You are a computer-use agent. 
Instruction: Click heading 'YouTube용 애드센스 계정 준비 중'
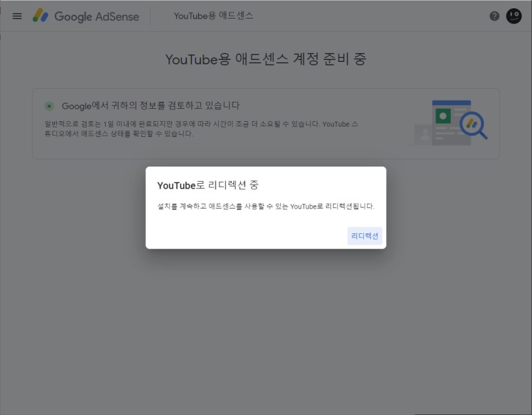[x=266, y=59]
